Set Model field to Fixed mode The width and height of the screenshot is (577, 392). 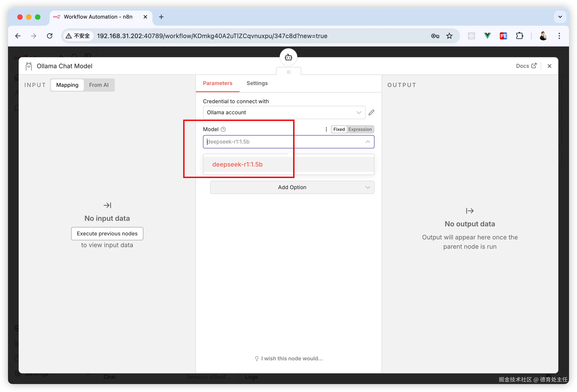[x=339, y=129]
